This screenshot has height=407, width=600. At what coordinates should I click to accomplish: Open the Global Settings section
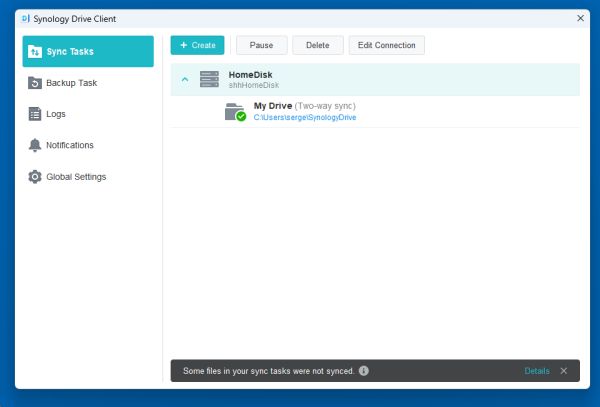[x=88, y=177]
